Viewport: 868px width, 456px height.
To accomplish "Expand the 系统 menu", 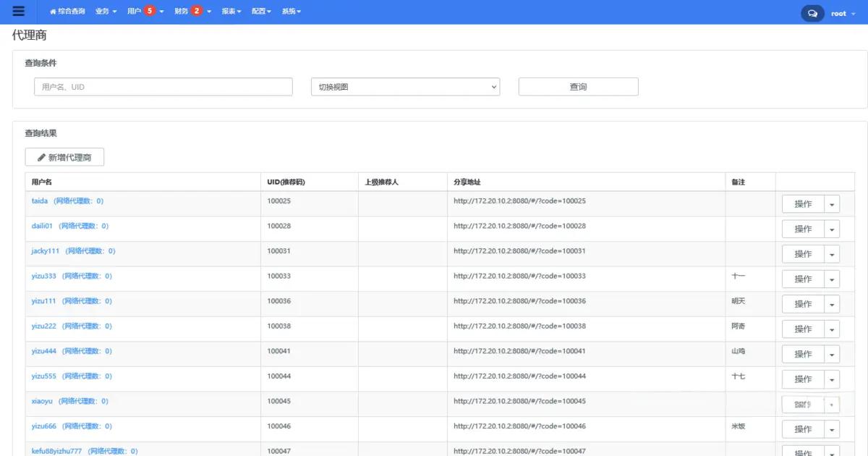I will pyautogui.click(x=292, y=12).
